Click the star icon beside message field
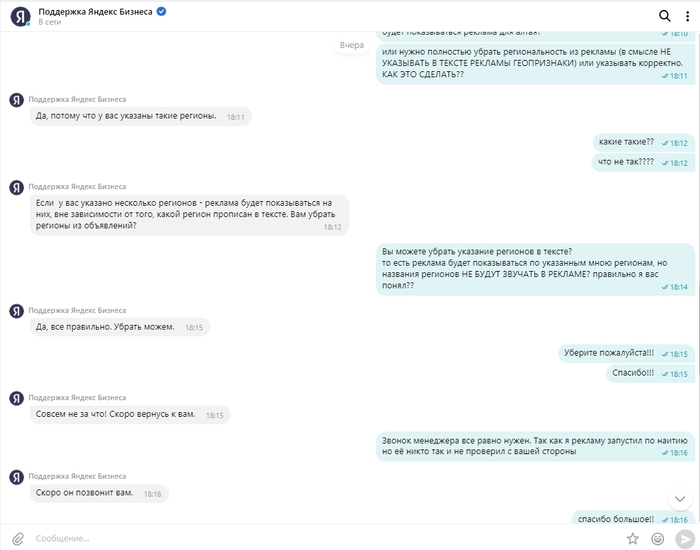700x550 pixels. (632, 538)
